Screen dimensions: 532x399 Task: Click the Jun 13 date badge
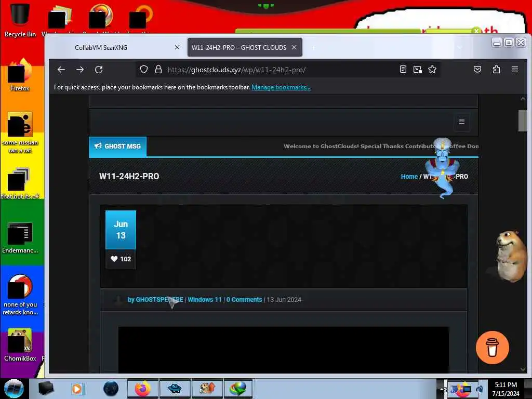[x=121, y=230]
